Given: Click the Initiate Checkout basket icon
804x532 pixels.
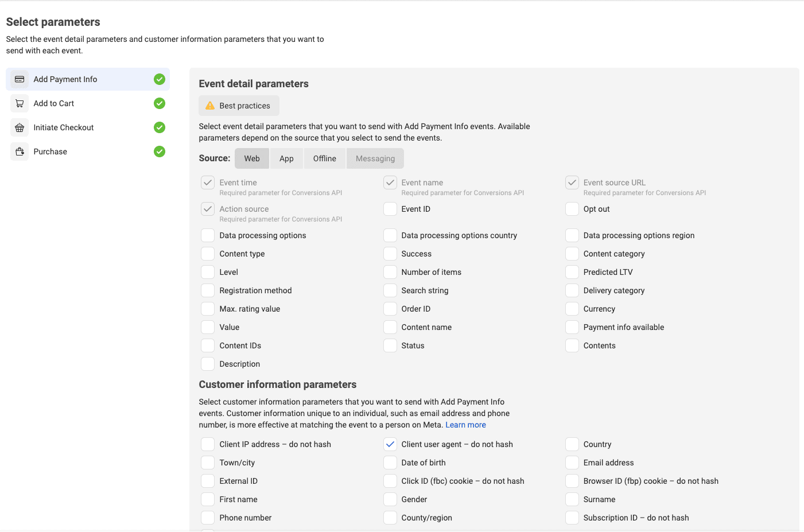Looking at the screenshot, I should click(x=20, y=127).
